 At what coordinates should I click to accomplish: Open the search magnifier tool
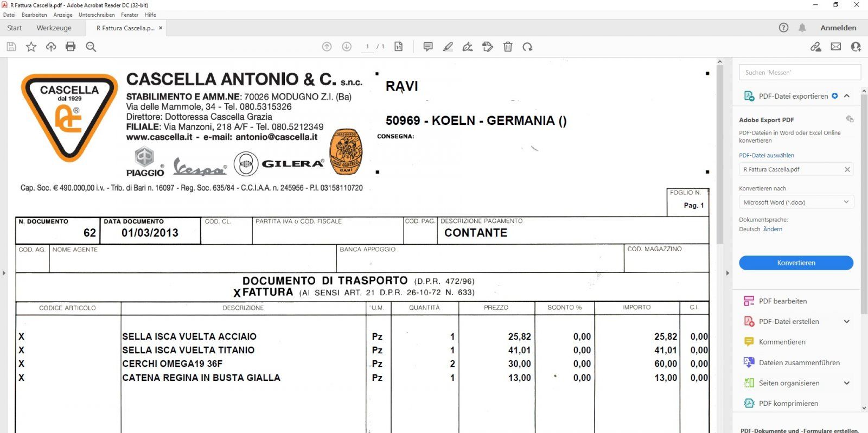(91, 47)
